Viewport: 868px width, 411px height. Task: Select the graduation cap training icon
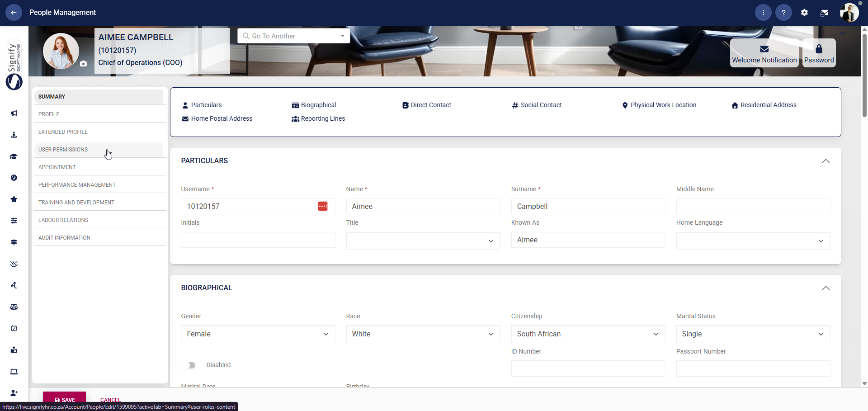click(14, 156)
